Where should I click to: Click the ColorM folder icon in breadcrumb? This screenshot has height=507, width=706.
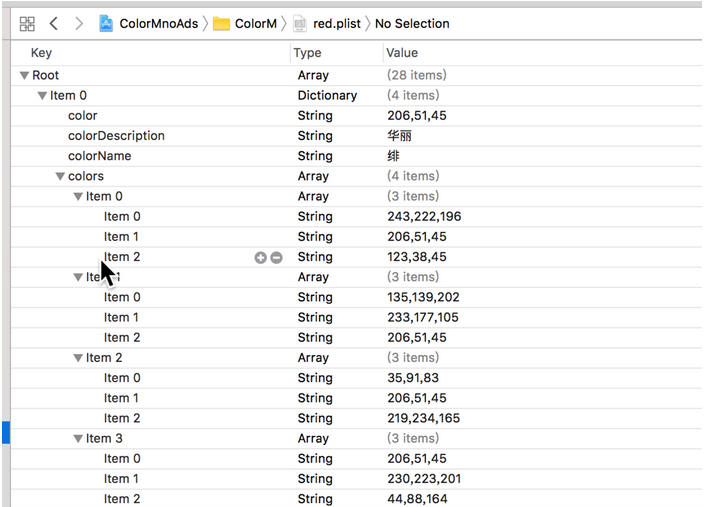221,23
